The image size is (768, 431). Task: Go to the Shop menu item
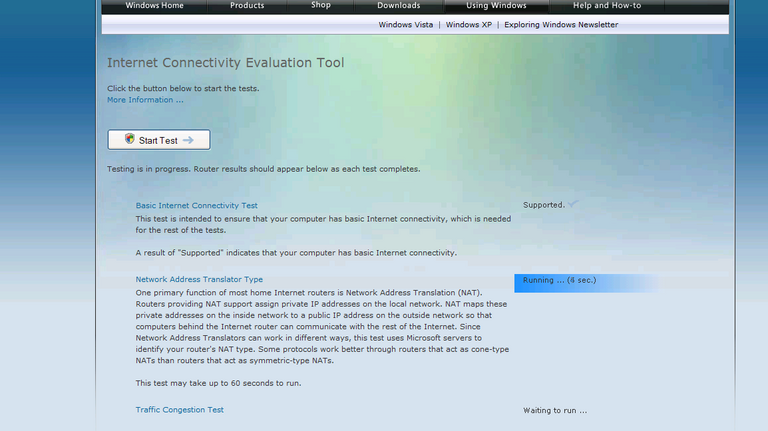pyautogui.click(x=321, y=5)
